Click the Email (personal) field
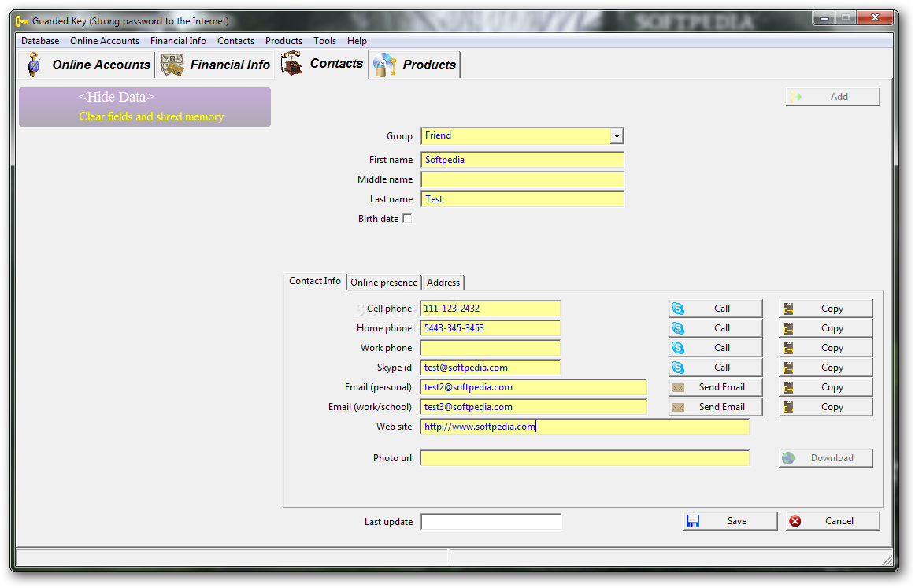The width and height of the screenshot is (915, 588). coord(533,387)
